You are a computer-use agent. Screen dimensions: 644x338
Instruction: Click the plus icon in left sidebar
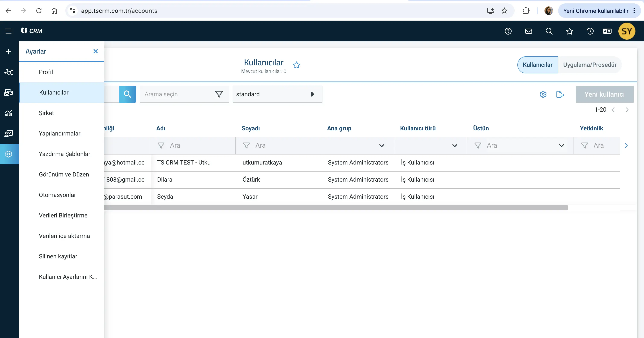pyautogui.click(x=9, y=51)
